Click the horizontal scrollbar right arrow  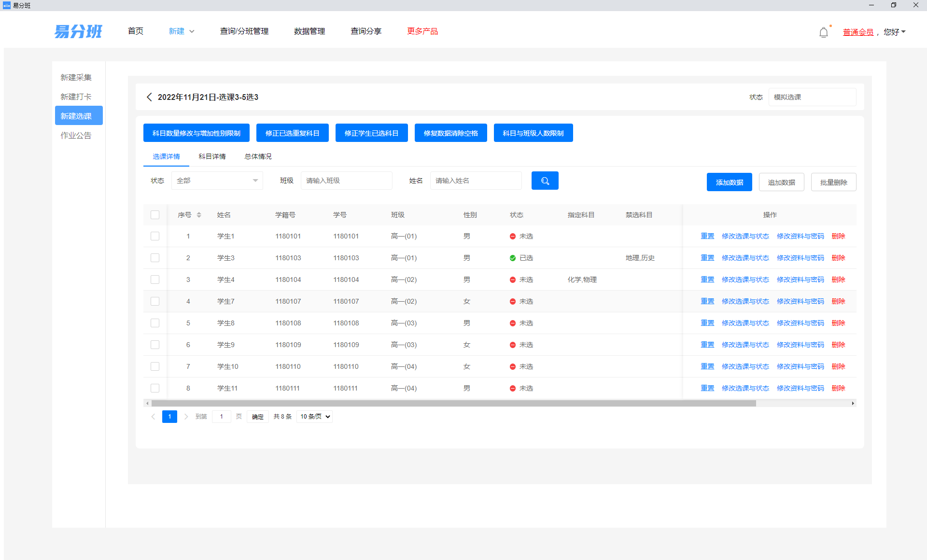pos(853,403)
